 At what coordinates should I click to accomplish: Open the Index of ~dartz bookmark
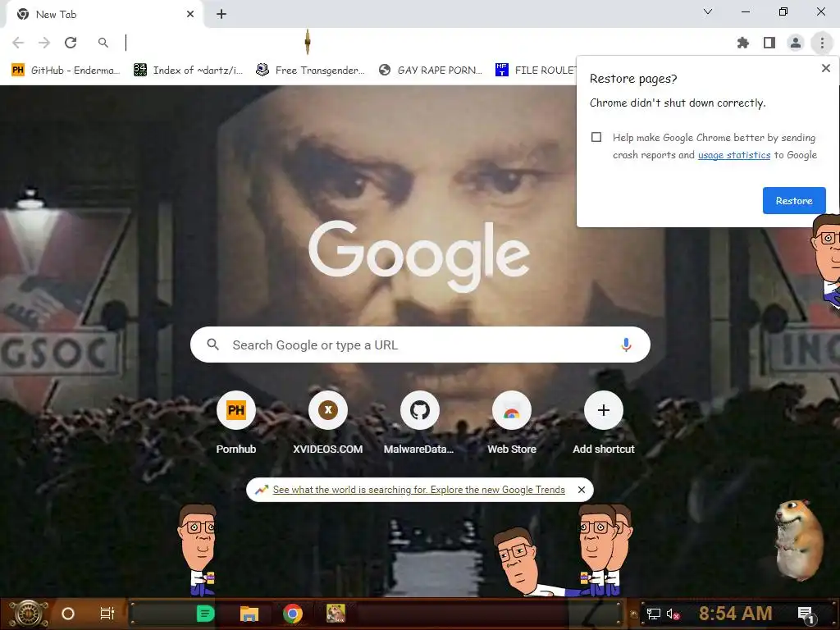(188, 71)
